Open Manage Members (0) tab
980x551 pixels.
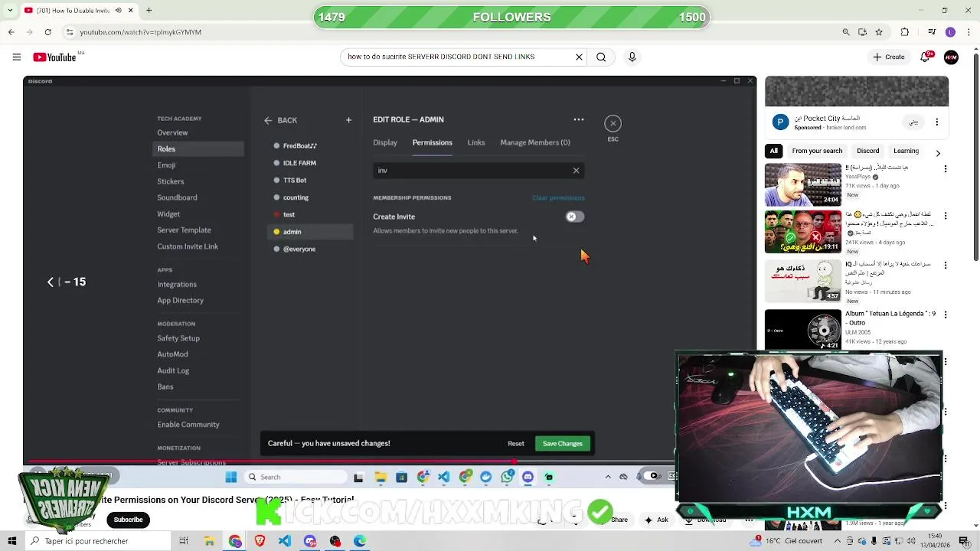[535, 142]
